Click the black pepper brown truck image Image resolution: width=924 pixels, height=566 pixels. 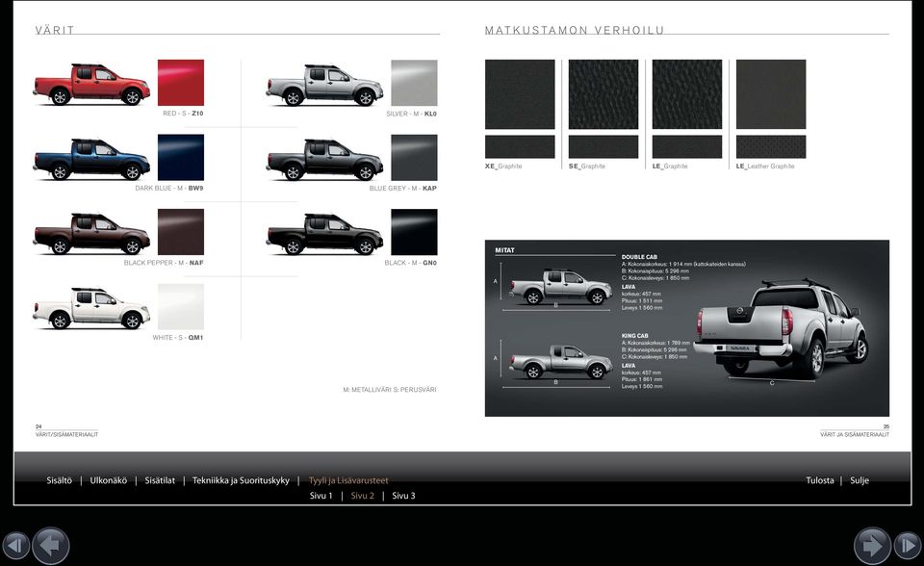pyautogui.click(x=91, y=234)
